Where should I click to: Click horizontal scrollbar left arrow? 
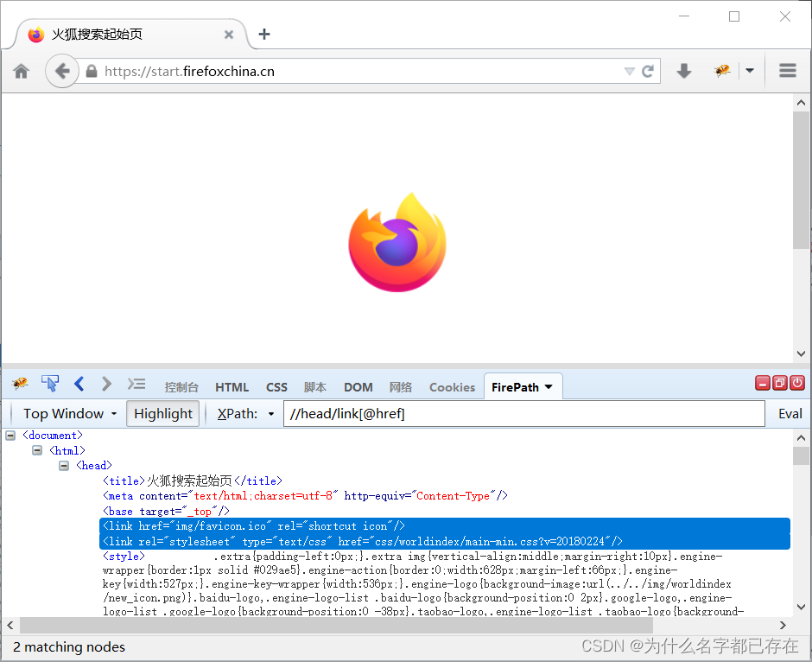click(x=10, y=625)
